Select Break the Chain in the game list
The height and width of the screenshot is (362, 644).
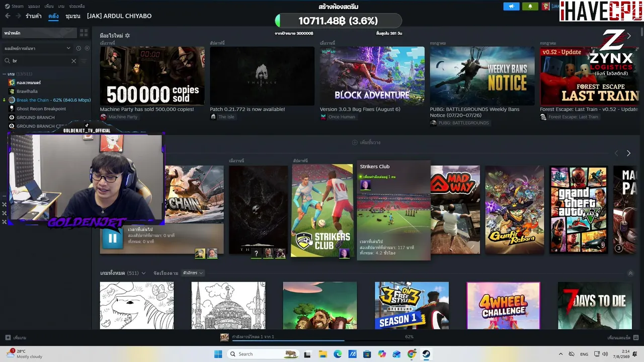pyautogui.click(x=54, y=100)
